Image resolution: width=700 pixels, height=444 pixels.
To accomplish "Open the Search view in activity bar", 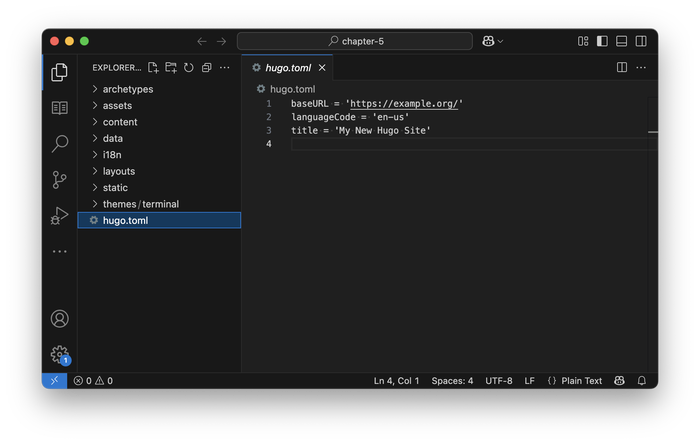I will tap(59, 144).
